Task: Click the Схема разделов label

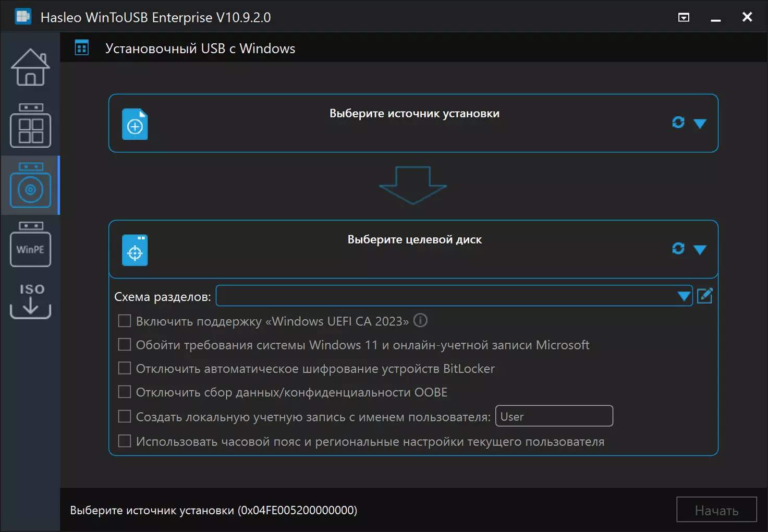Action: (x=163, y=297)
